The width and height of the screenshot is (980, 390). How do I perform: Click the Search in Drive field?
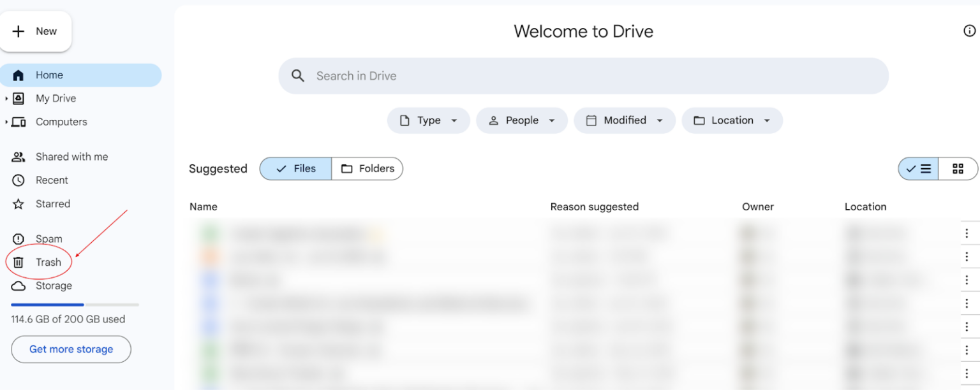click(583, 75)
